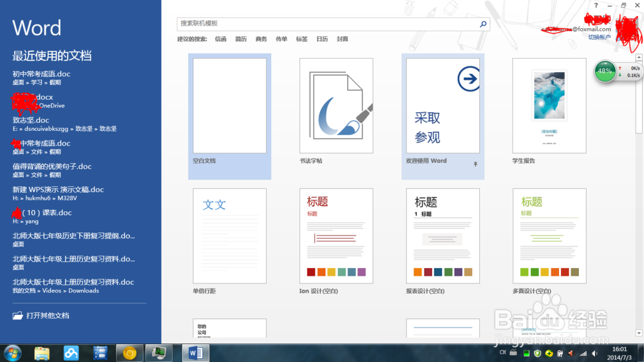Search suggested category 传单
This screenshot has width=644, height=362.
pos(281,39)
